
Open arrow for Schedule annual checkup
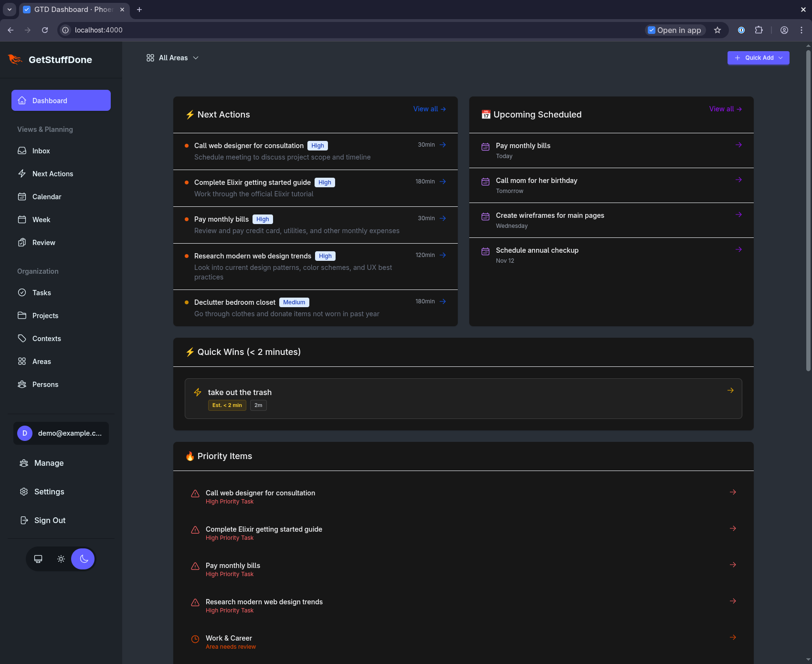[x=738, y=249]
